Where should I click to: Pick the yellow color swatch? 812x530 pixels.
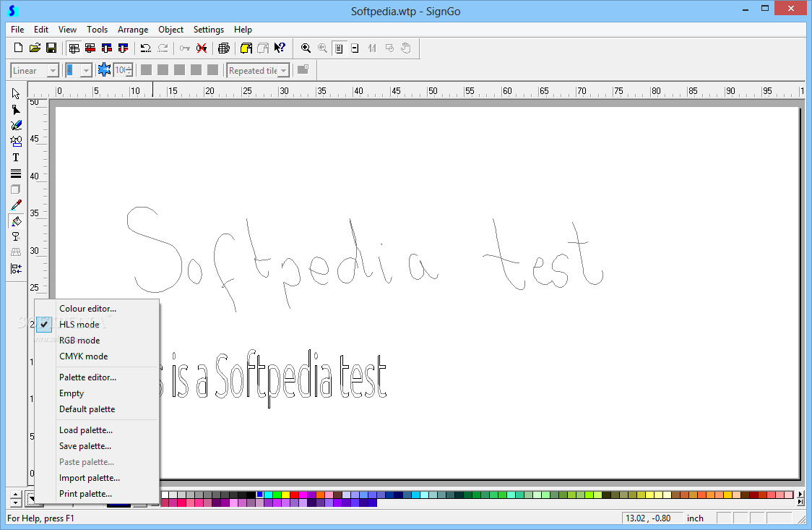pyautogui.click(x=285, y=495)
